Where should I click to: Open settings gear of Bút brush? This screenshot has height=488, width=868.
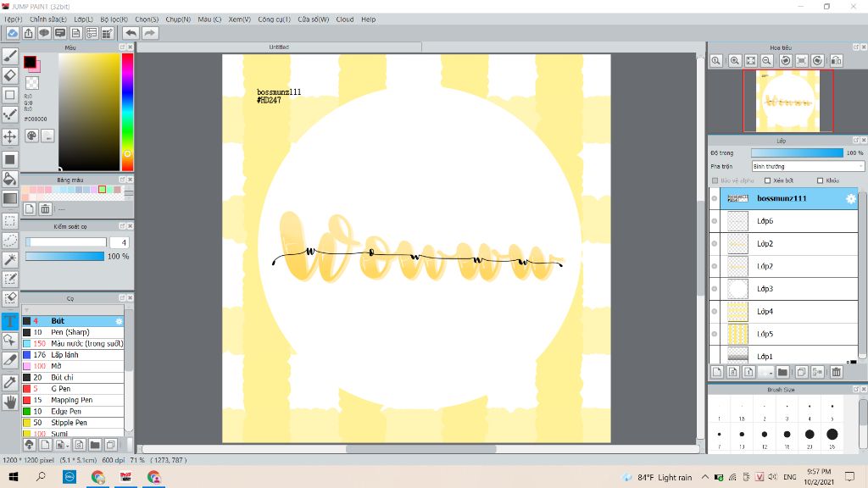[119, 321]
